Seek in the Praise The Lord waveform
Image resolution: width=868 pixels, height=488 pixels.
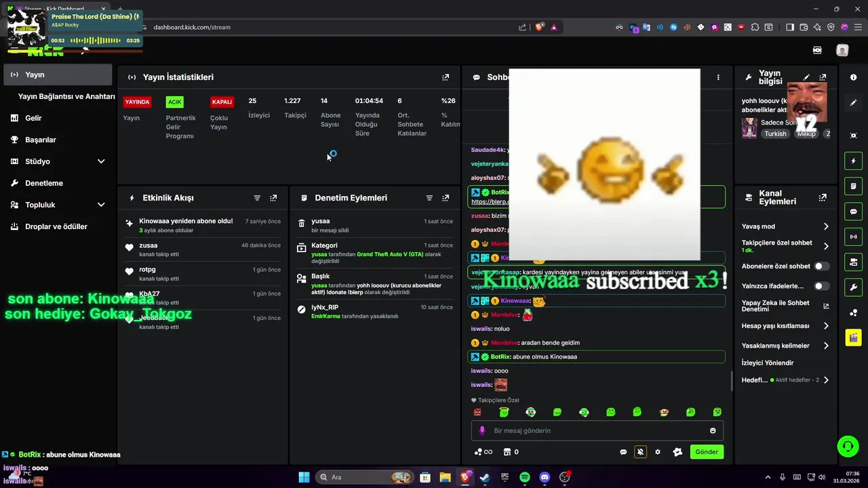[x=96, y=41]
